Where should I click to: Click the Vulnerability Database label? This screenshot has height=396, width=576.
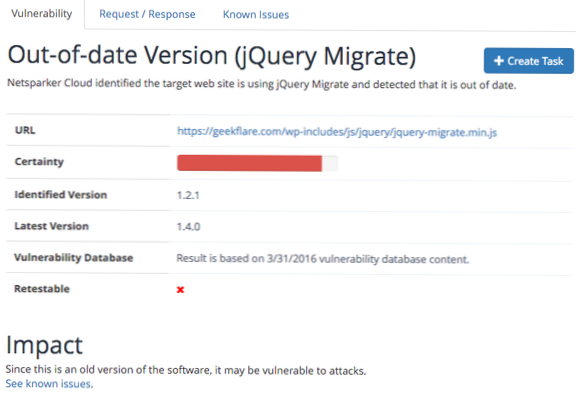click(73, 258)
